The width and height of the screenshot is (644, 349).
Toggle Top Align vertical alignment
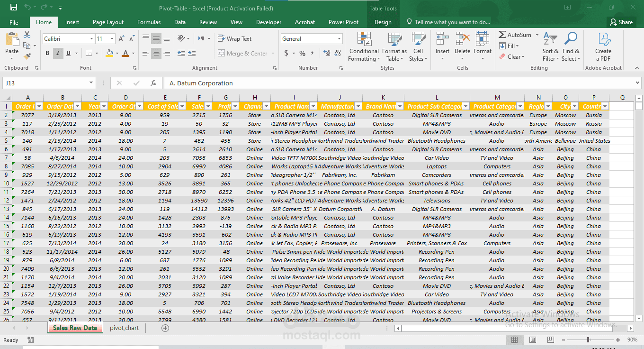[146, 38]
